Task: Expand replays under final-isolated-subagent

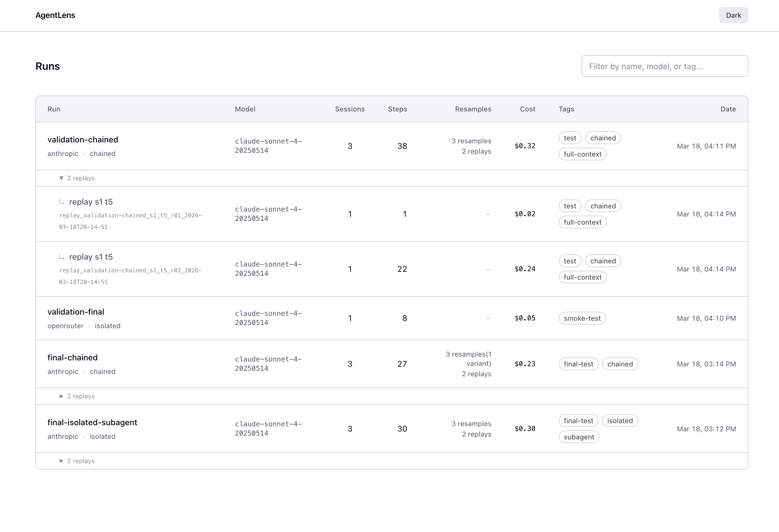Action: (x=77, y=461)
